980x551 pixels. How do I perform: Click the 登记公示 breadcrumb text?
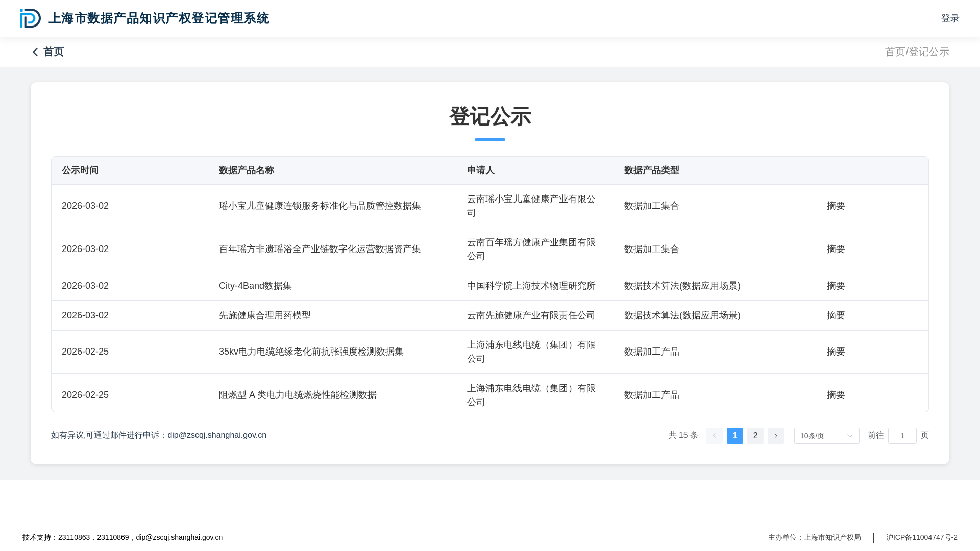929,52
